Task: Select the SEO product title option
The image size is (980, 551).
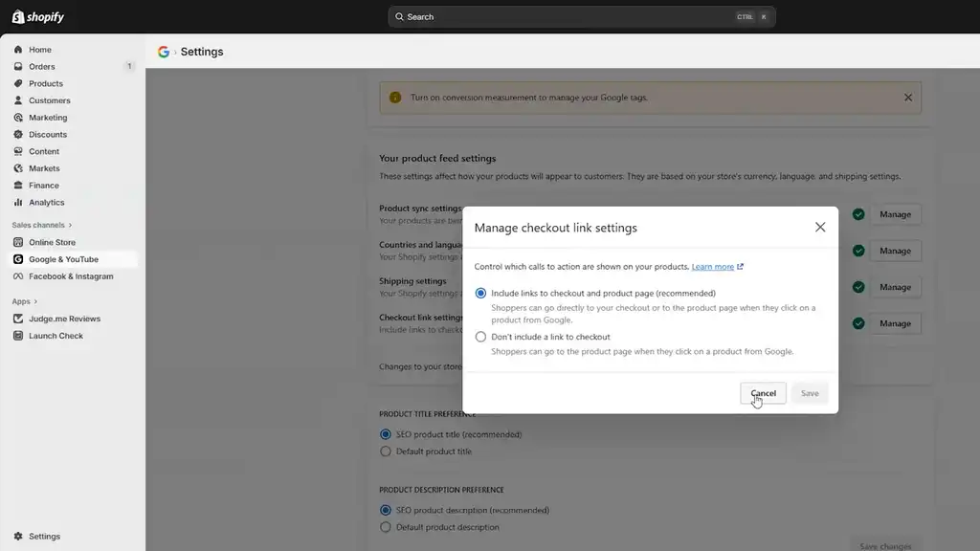Action: click(385, 433)
